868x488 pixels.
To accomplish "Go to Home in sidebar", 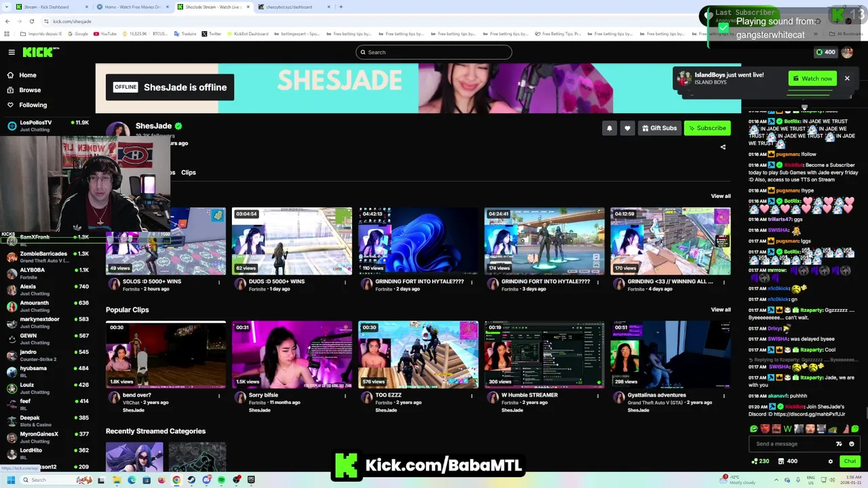I will (28, 75).
